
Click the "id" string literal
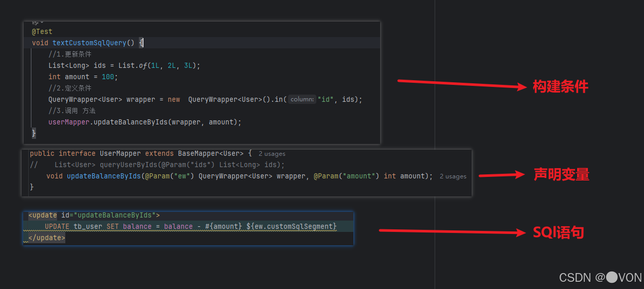(326, 99)
